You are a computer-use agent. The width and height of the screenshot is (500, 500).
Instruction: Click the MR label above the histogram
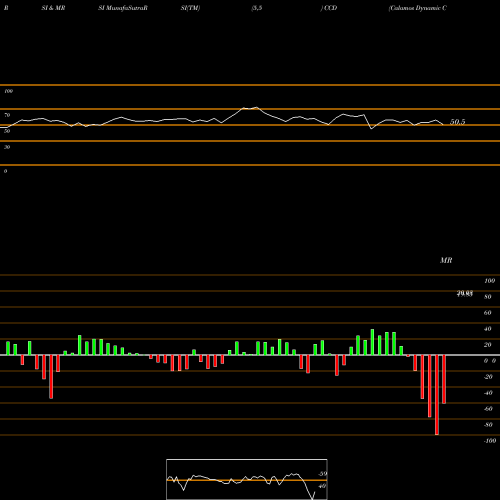[446, 260]
